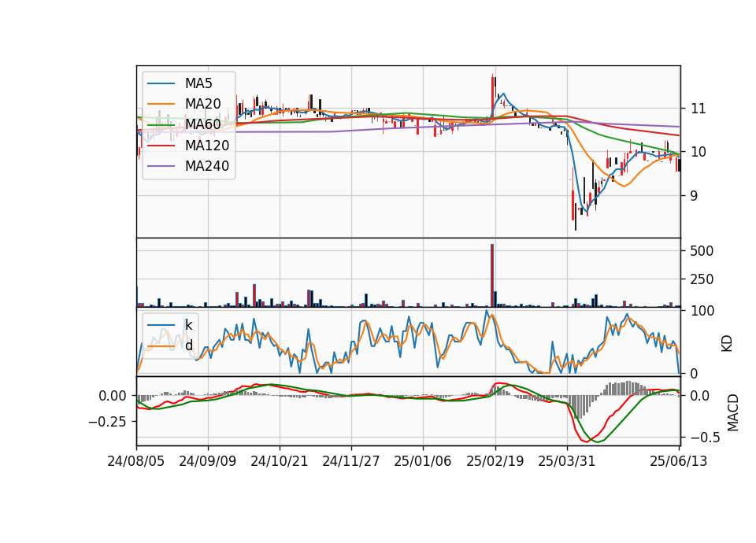Click the 25/06/13 date axis label

(x=678, y=461)
